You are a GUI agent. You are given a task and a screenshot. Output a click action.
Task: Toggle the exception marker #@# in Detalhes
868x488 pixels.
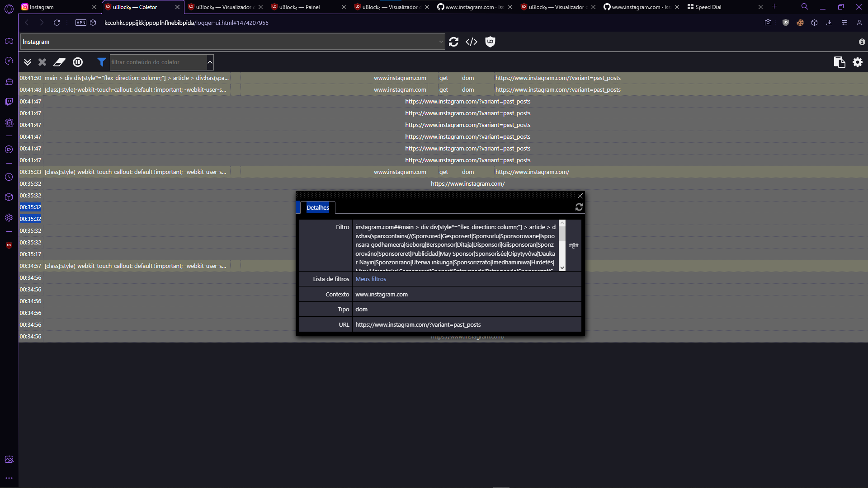[x=573, y=245]
